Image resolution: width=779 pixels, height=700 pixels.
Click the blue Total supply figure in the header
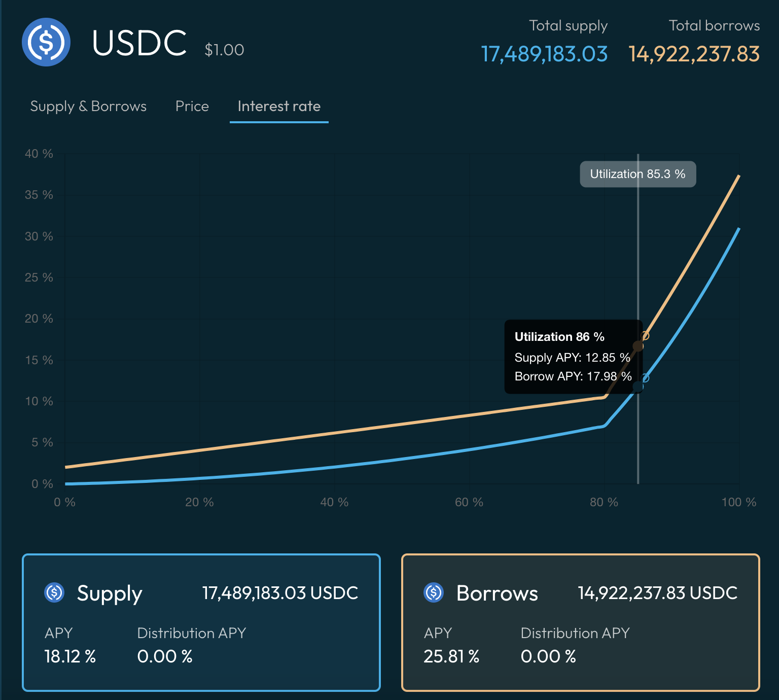click(x=544, y=54)
